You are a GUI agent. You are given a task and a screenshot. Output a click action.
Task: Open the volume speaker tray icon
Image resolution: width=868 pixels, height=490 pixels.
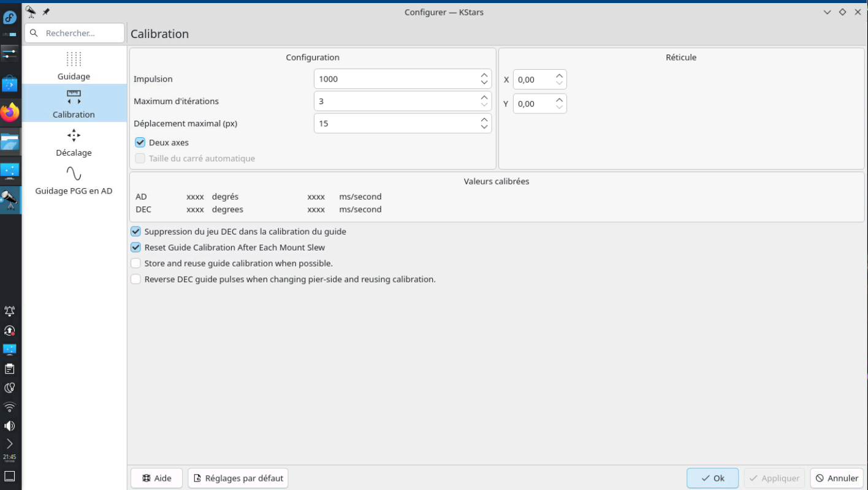pos(9,426)
